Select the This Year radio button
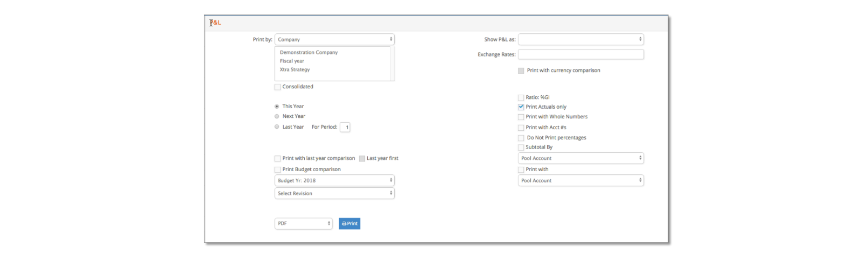The height and width of the screenshot is (254, 868). 277,107
